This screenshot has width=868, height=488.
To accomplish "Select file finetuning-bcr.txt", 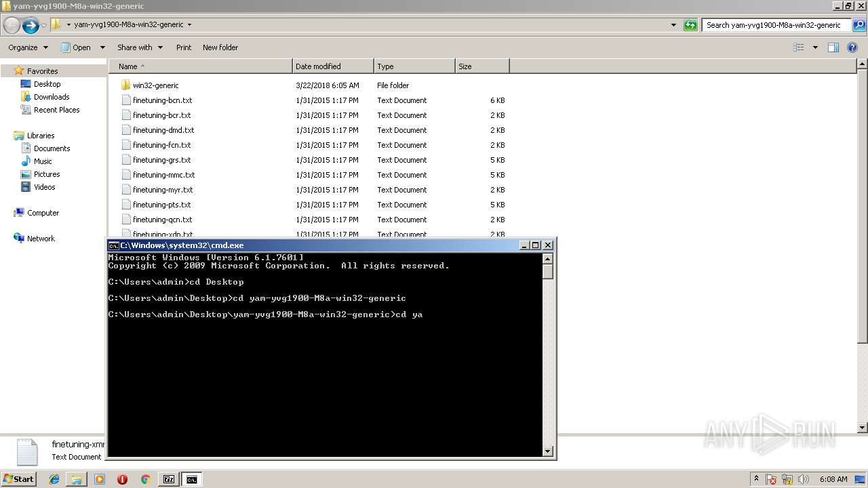I will pos(161,115).
